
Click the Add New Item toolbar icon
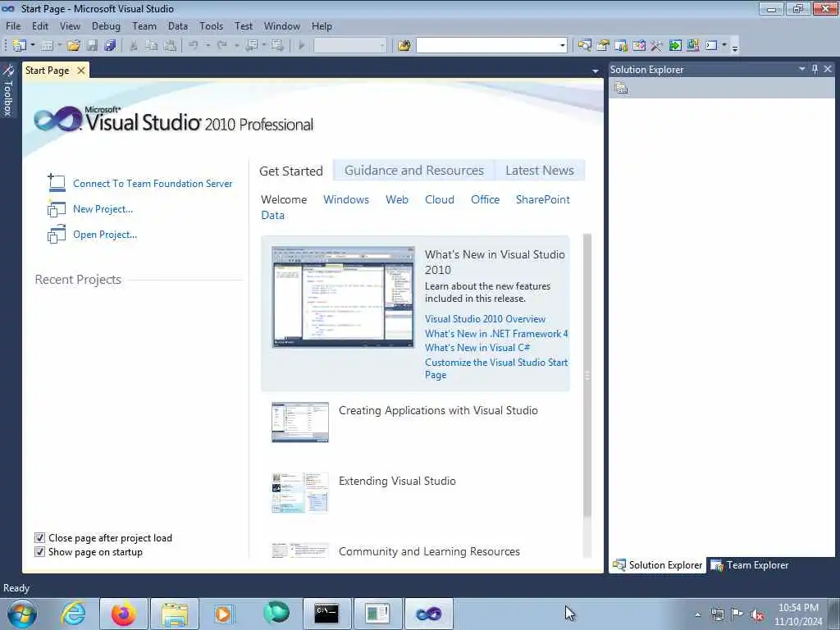click(x=47, y=46)
